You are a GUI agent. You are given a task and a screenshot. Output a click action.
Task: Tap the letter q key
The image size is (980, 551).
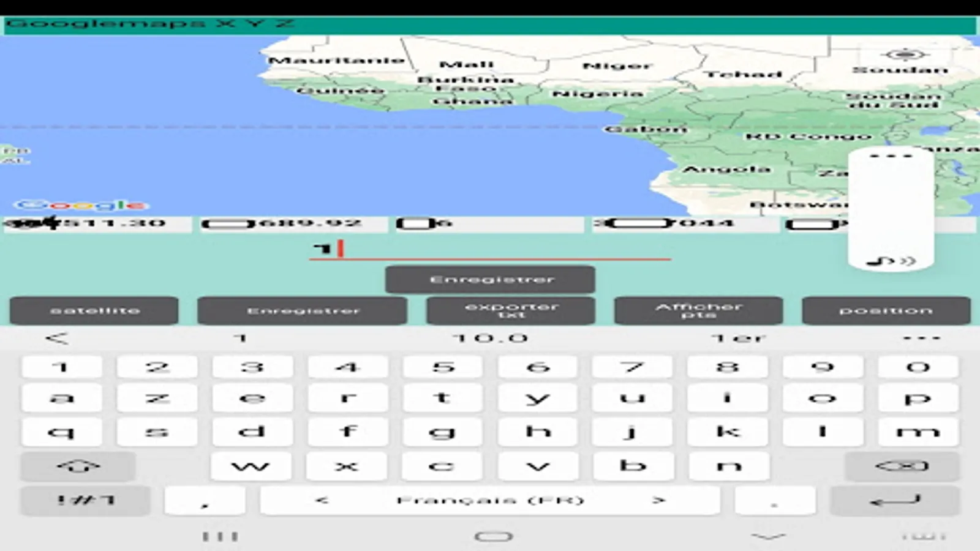pos(61,432)
